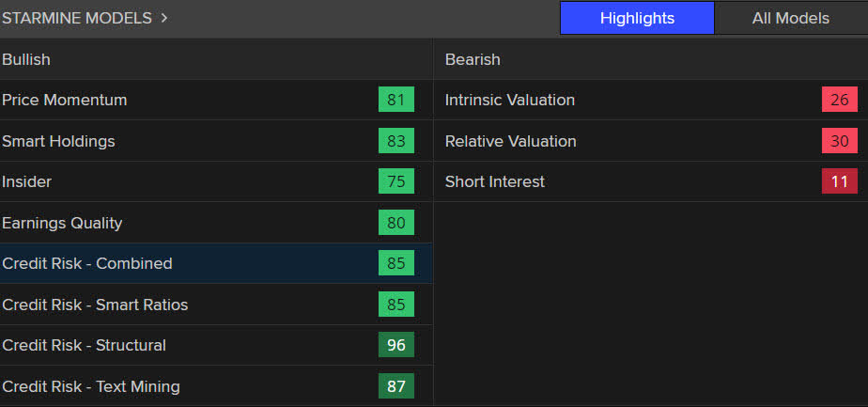This screenshot has height=407, width=868.
Task: Open the Credit Risk - Text Mining row
Action: click(216, 386)
